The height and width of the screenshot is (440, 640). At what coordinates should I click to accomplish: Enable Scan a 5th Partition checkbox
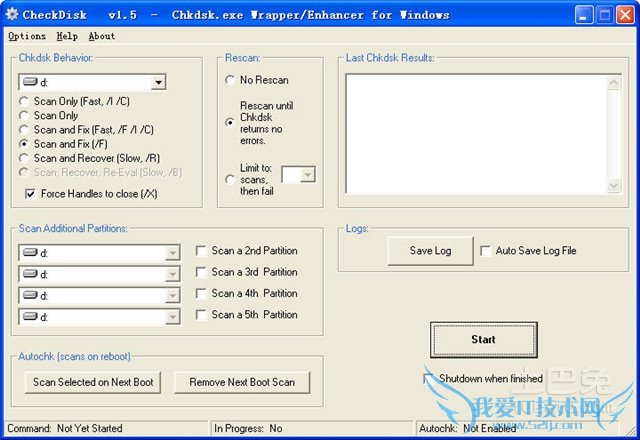(201, 315)
